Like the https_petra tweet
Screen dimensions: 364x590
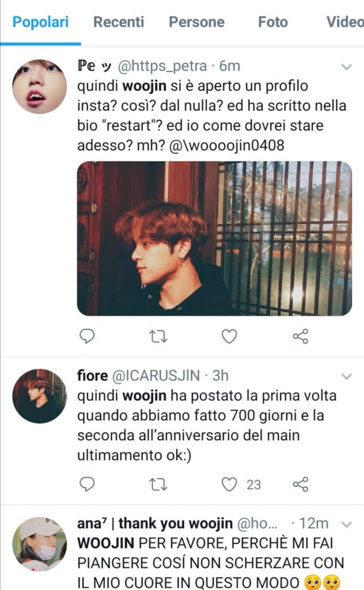(x=229, y=336)
